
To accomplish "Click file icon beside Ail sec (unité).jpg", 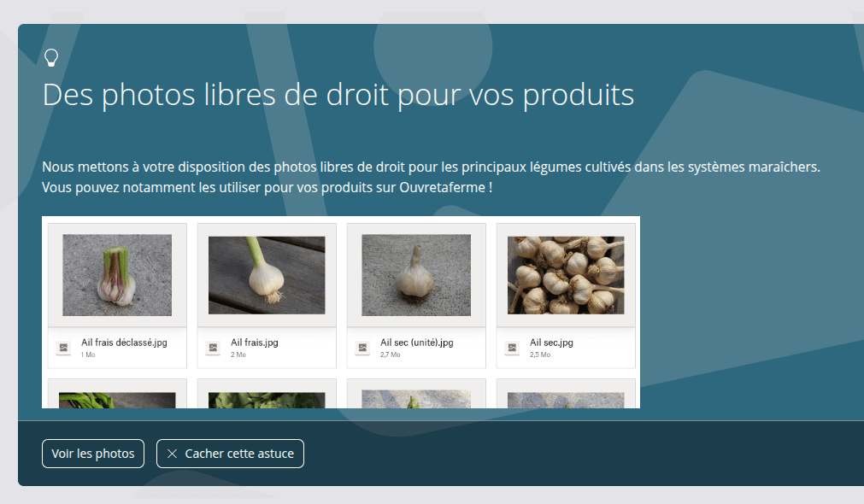I will click(362, 348).
